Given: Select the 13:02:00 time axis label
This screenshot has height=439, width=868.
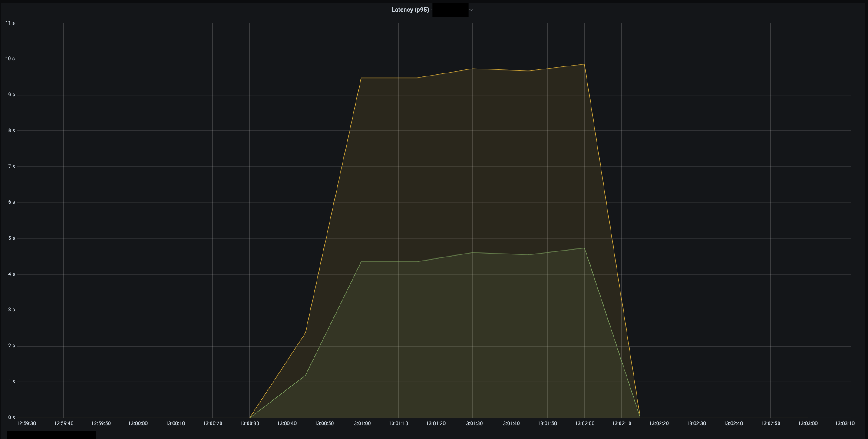Looking at the screenshot, I should [x=584, y=423].
